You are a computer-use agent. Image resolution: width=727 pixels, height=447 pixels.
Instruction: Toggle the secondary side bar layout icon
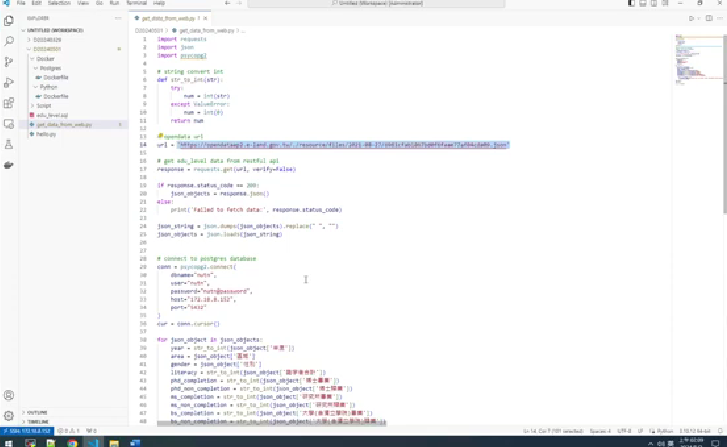click(x=654, y=3)
